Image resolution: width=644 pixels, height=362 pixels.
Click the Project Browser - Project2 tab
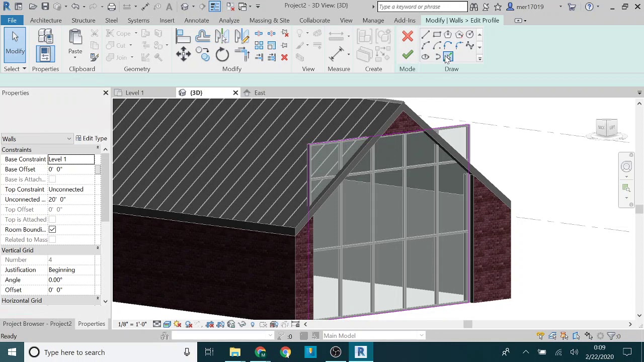click(37, 324)
